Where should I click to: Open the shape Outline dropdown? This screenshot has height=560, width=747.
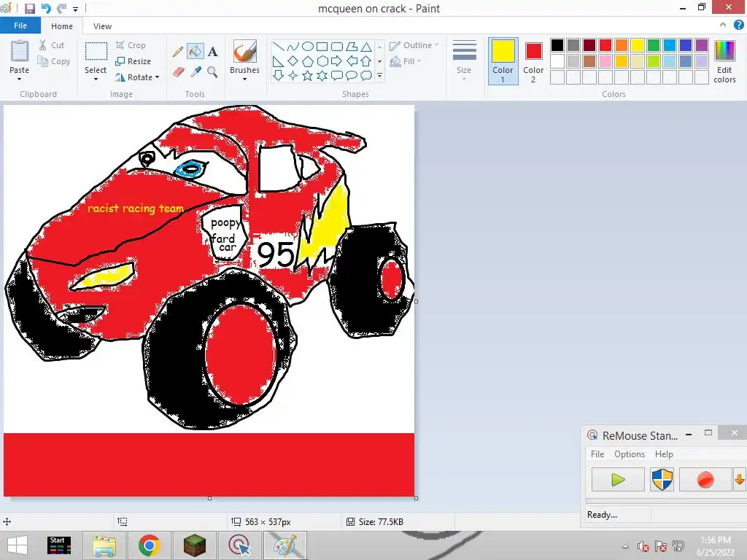point(414,45)
